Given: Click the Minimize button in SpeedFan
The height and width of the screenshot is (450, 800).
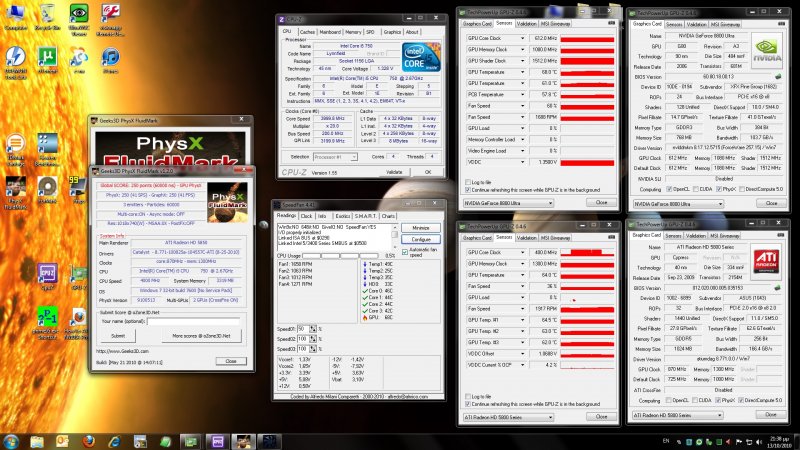Looking at the screenshot, I should tap(420, 228).
